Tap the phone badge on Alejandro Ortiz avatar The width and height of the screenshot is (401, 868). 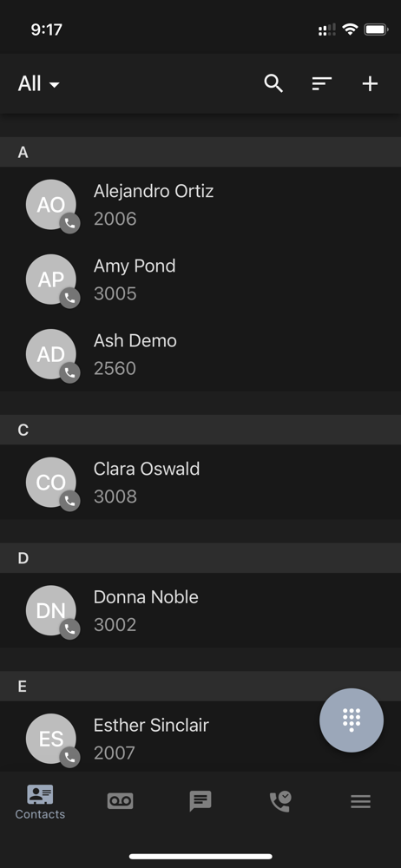69,224
